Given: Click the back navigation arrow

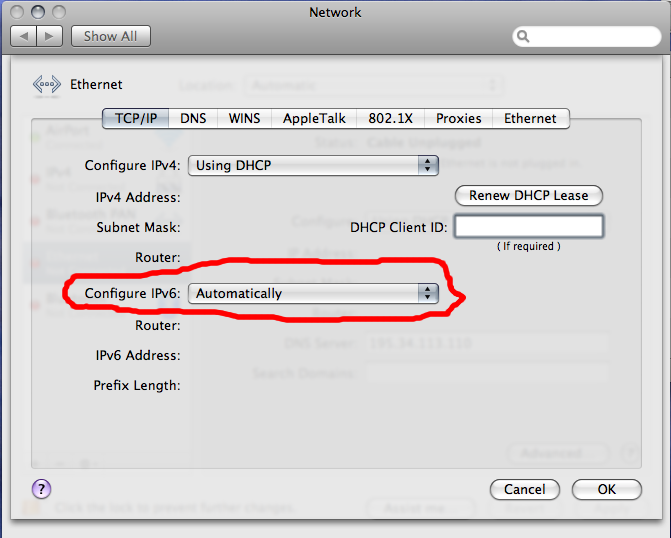Looking at the screenshot, I should (23, 36).
